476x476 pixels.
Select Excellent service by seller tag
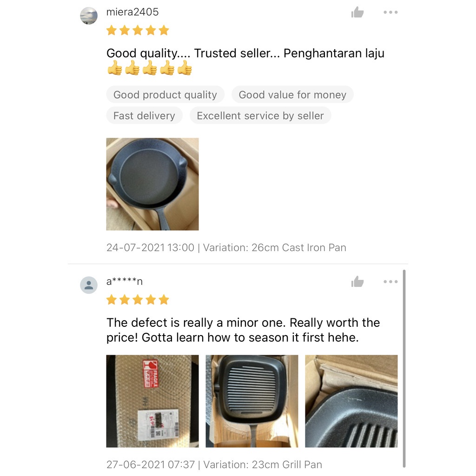(260, 116)
